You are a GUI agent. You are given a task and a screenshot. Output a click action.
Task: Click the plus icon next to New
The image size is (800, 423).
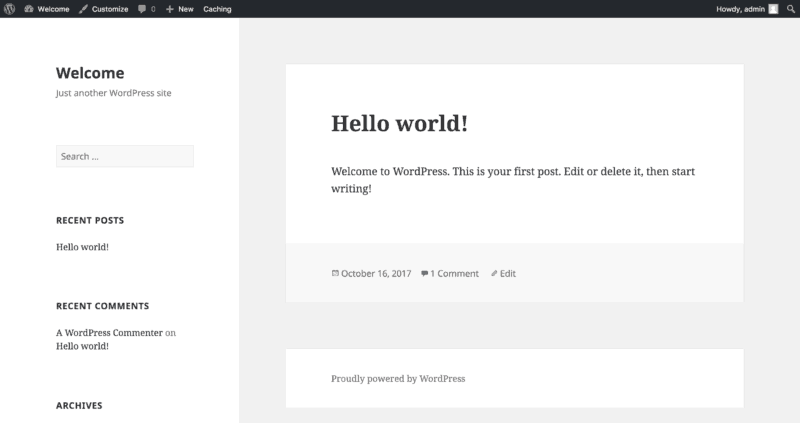tap(170, 9)
